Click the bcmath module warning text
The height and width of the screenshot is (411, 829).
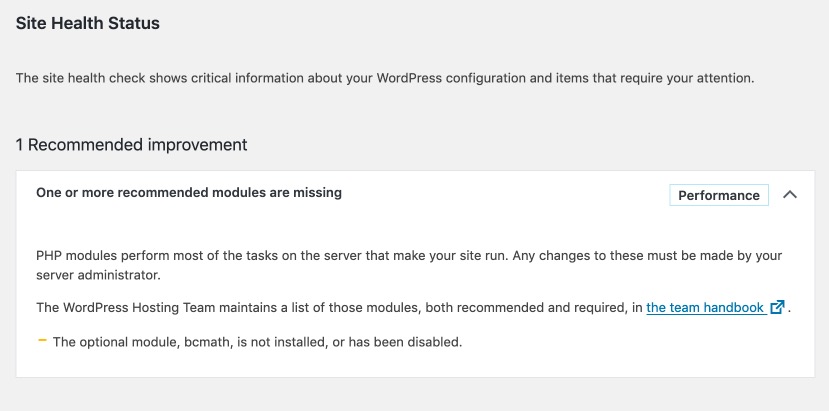pos(257,342)
